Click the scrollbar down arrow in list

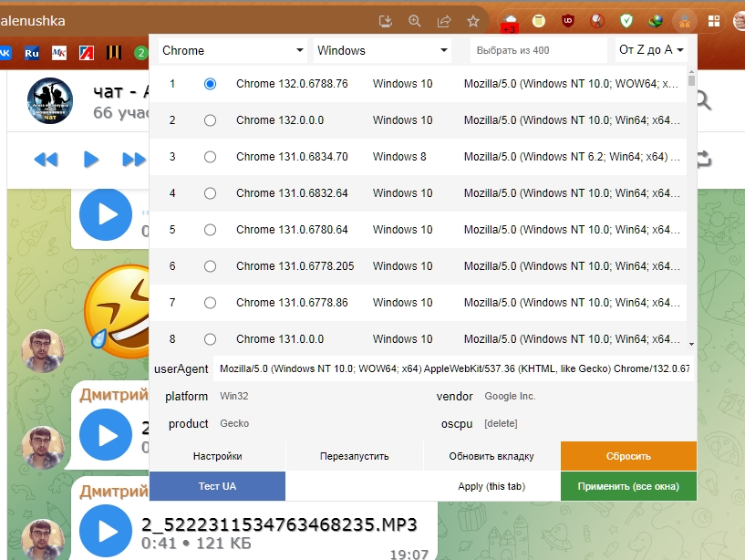pos(691,344)
